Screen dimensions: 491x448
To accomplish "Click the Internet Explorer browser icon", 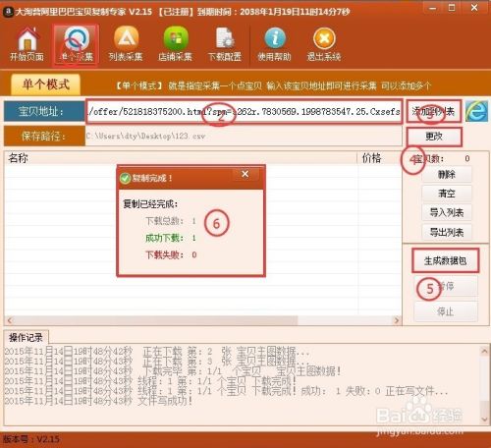I will [x=476, y=111].
